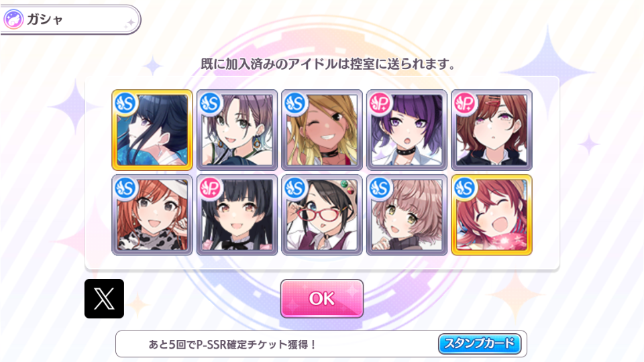Select the brown-haired idol with hair clip
644x362 pixels.
[x=492, y=130]
